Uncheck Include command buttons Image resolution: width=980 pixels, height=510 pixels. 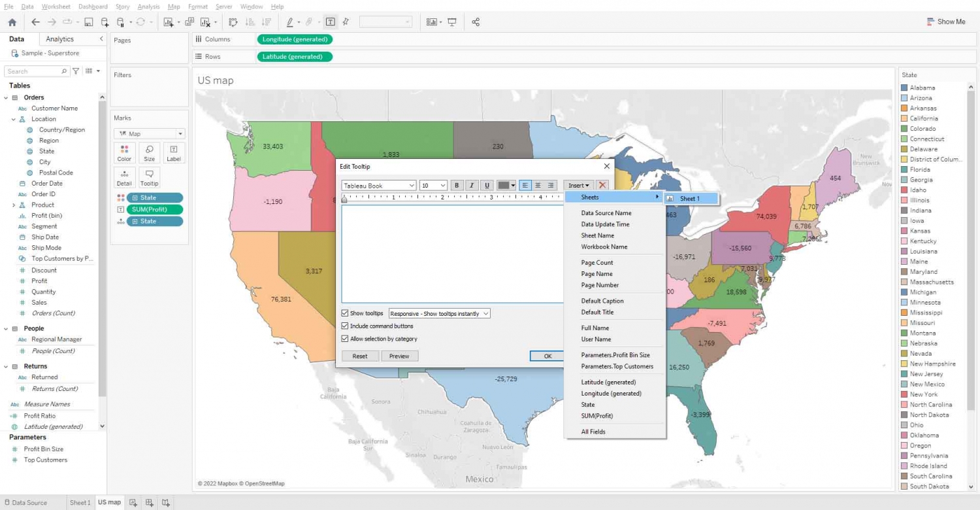coord(344,326)
